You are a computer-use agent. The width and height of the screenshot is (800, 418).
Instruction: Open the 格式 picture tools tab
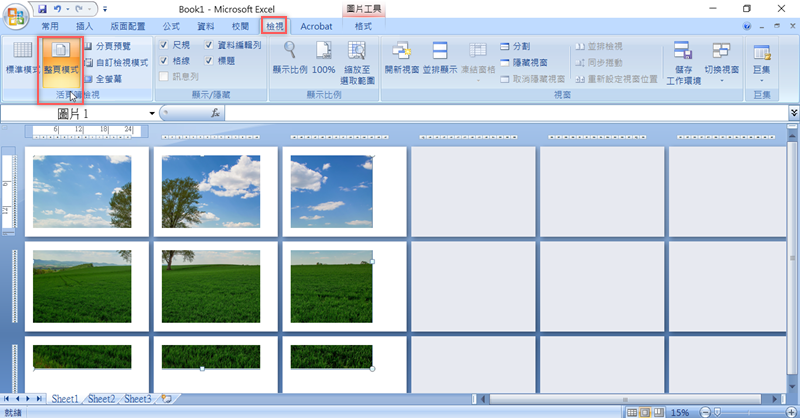pyautogui.click(x=363, y=27)
